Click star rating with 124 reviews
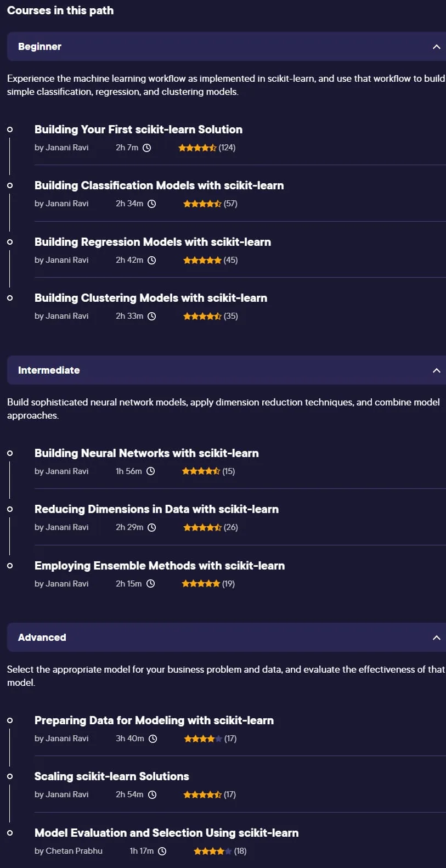The image size is (446, 868). click(x=197, y=148)
